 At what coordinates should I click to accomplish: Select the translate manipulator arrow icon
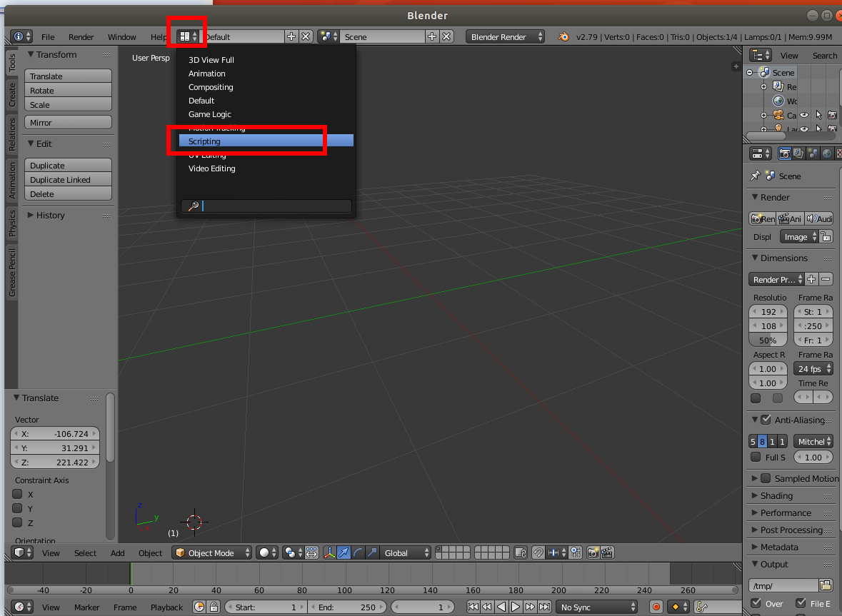point(344,552)
